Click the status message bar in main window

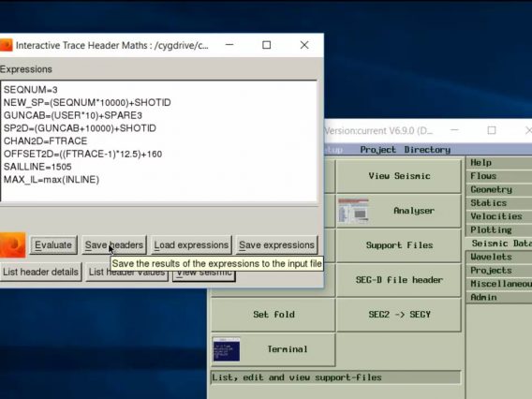(335, 377)
